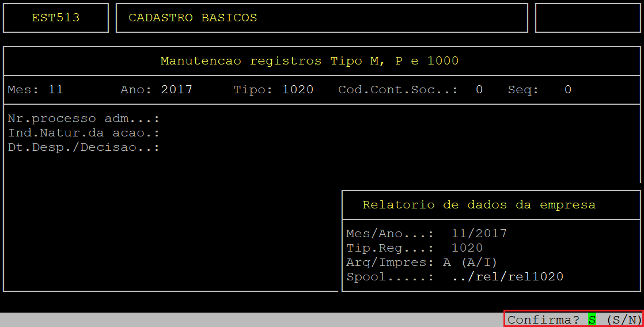Click the EST513 program code box
The height and width of the screenshot is (327, 644).
(56, 18)
